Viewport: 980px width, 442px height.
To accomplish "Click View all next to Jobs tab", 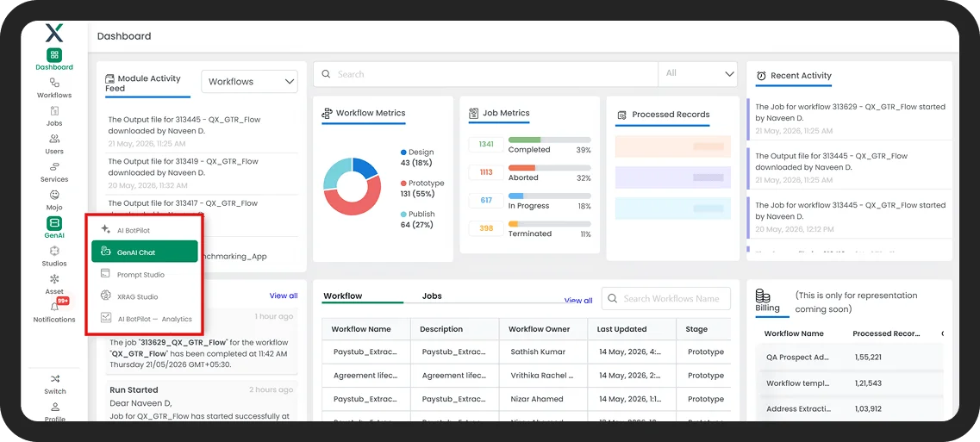I will [x=578, y=301].
